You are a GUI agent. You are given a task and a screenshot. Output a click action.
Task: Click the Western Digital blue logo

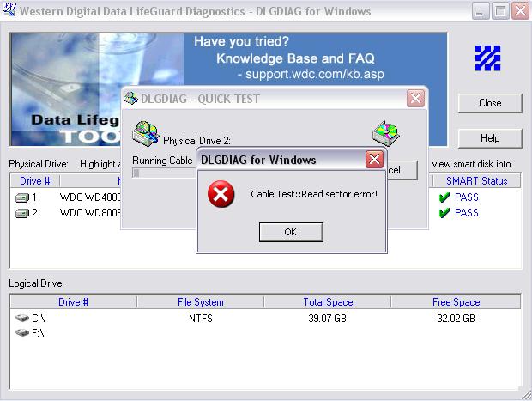[488, 58]
